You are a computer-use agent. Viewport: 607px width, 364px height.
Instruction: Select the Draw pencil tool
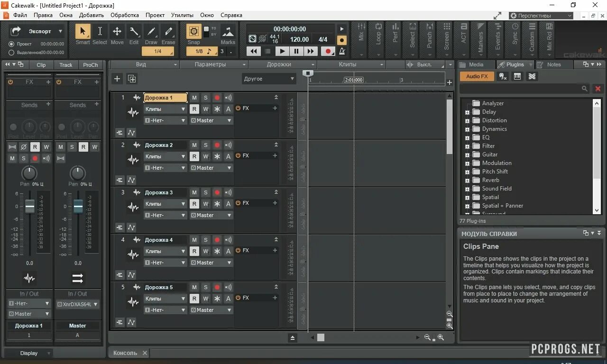pyautogui.click(x=151, y=31)
